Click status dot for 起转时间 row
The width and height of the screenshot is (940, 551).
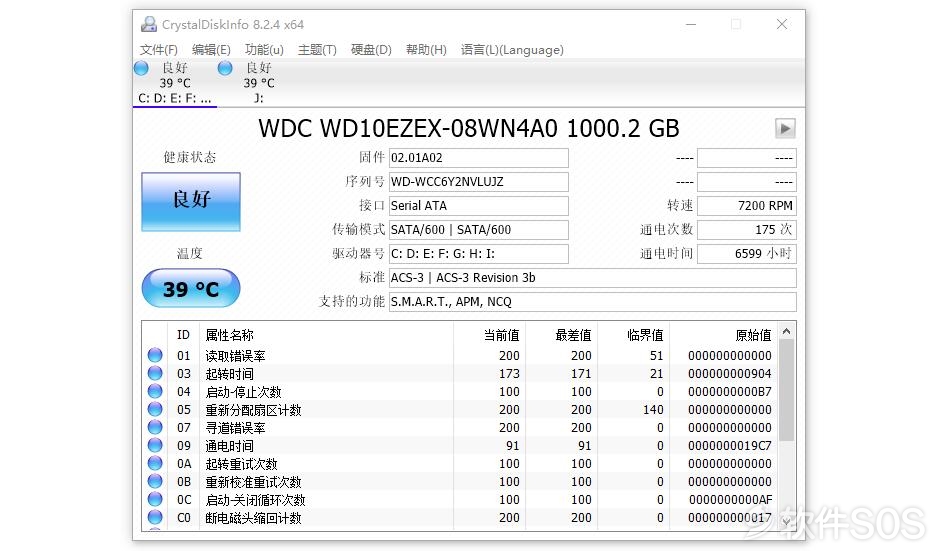pyautogui.click(x=155, y=374)
